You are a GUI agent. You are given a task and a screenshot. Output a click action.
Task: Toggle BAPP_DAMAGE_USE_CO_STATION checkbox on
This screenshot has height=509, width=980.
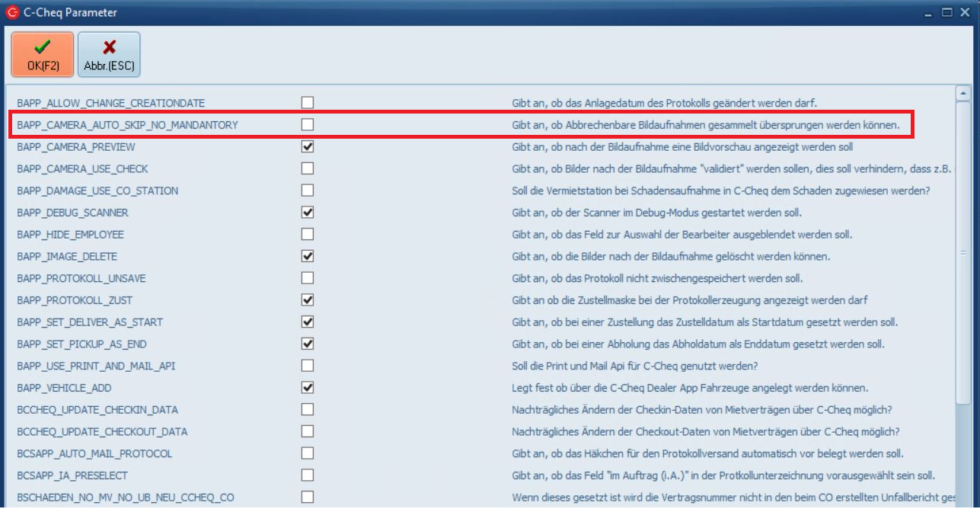pyautogui.click(x=308, y=190)
